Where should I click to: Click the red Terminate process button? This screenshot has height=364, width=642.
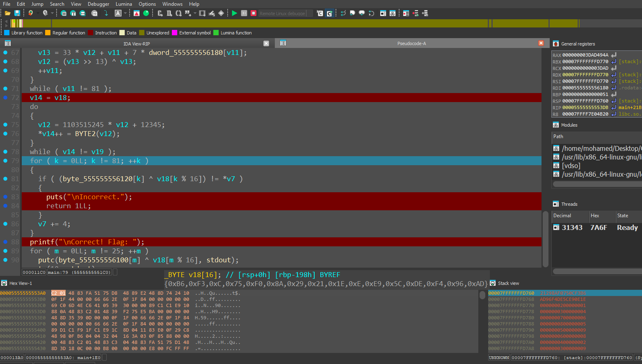pos(254,13)
